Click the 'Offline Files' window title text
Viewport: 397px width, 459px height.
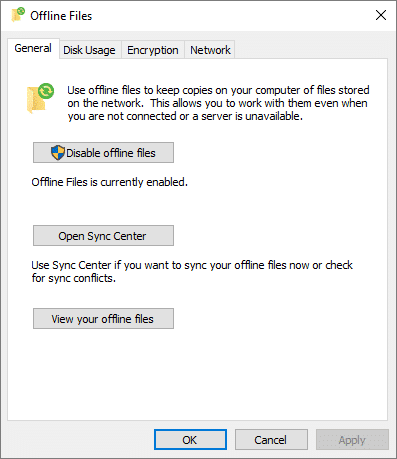point(61,16)
